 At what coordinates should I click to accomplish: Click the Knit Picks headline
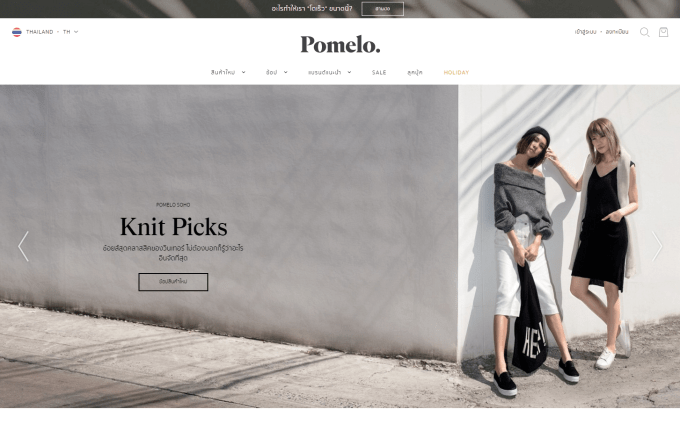point(173,226)
